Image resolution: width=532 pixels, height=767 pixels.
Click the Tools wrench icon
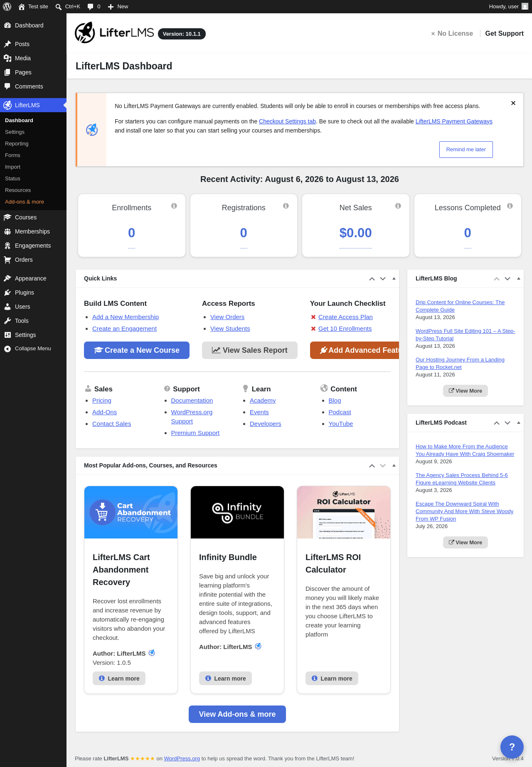click(7, 321)
